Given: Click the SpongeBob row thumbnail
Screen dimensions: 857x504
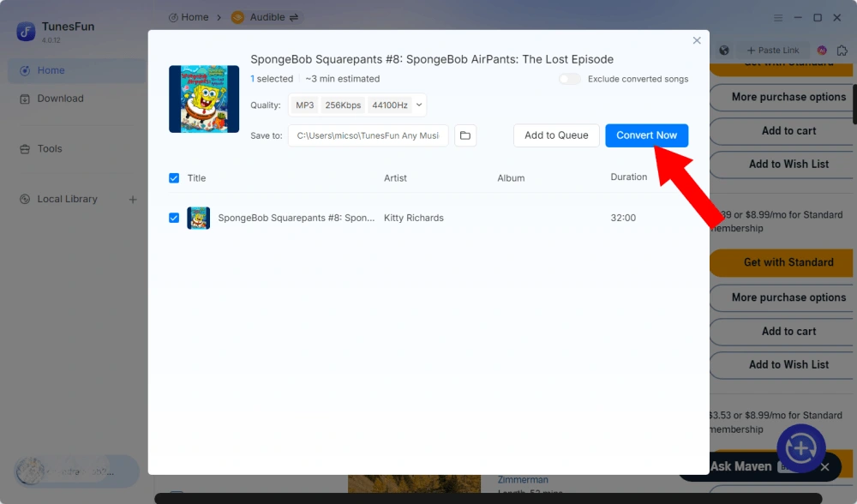Looking at the screenshot, I should (x=199, y=218).
